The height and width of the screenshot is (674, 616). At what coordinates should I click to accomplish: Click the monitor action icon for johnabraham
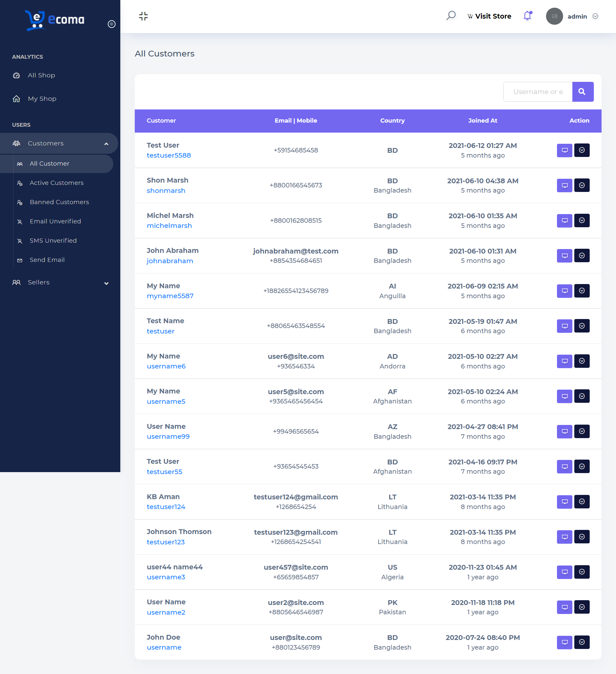[564, 255]
